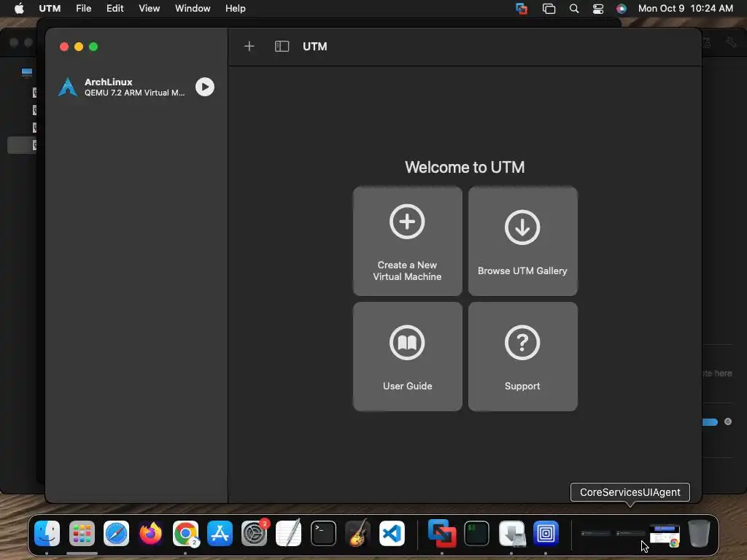Screen dimensions: 747x560
Task: Launch GarageBand from the Dock
Action: [357, 533]
